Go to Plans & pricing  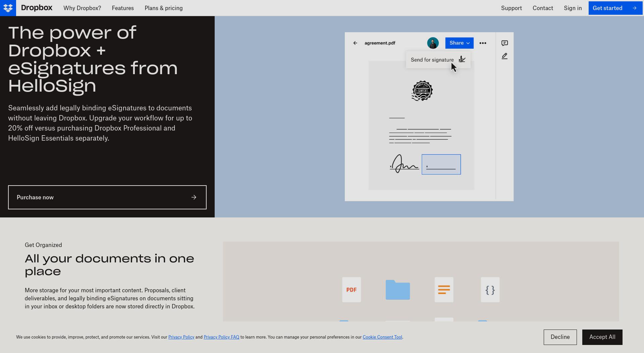tap(164, 8)
